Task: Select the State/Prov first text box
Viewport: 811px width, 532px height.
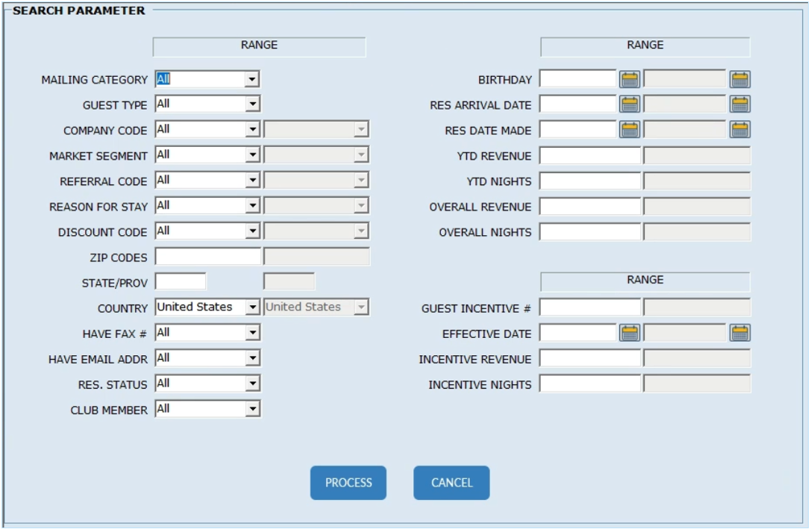Action: (x=181, y=282)
